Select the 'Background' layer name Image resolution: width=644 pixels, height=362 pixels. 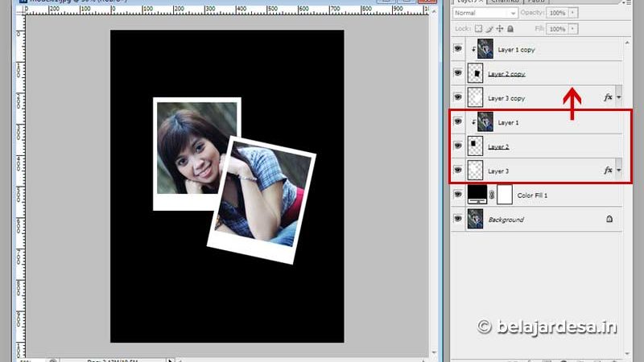pyautogui.click(x=506, y=220)
